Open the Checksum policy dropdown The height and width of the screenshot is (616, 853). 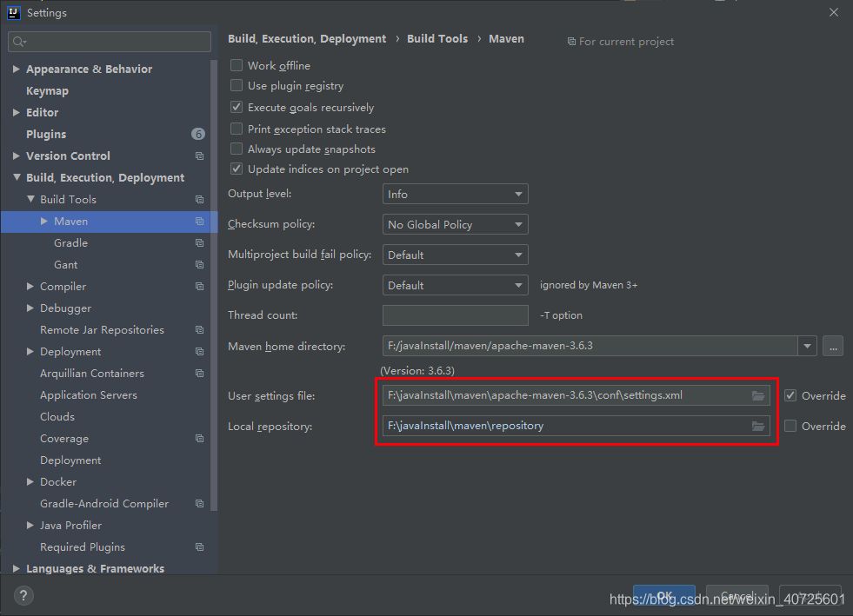(456, 224)
